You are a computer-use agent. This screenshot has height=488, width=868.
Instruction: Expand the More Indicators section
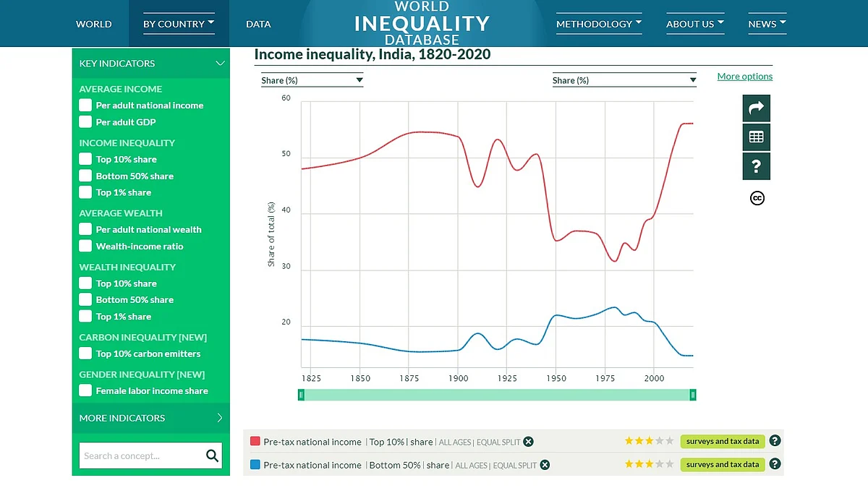point(220,418)
